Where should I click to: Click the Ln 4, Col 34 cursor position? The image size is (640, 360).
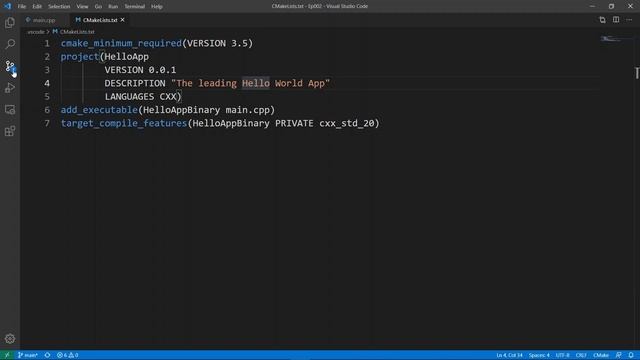[x=509, y=355]
